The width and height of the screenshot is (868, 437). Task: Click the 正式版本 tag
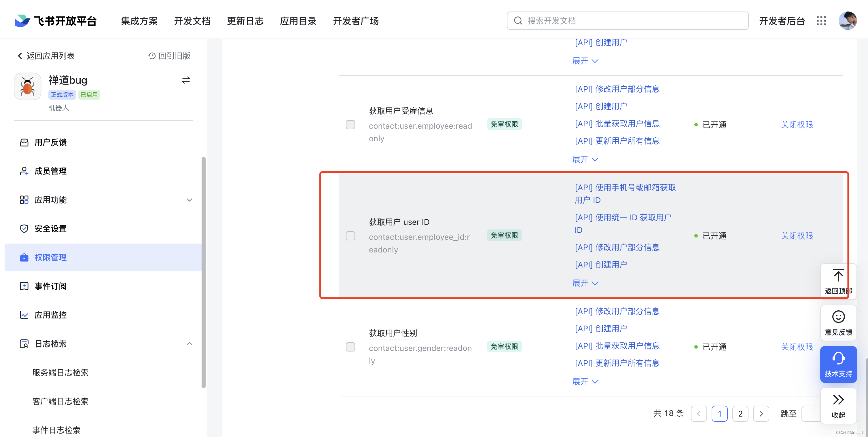pyautogui.click(x=62, y=95)
